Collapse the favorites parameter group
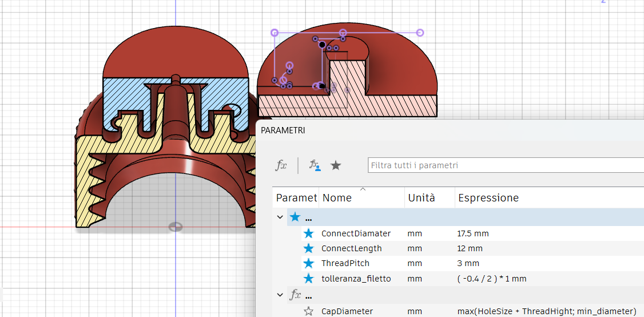Viewport: 644px width, 317px height. [280, 217]
